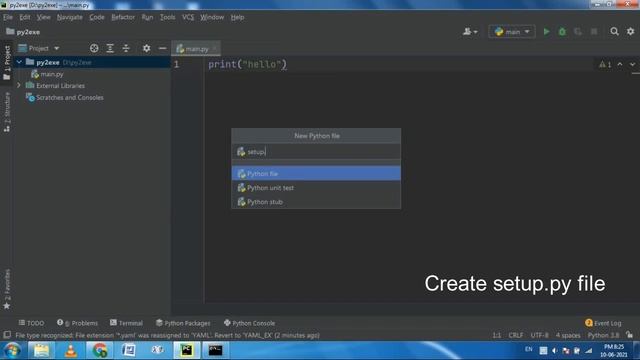Image resolution: width=640 pixels, height=360 pixels.
Task: Click the file name input with 'setup'
Action: click(x=316, y=152)
